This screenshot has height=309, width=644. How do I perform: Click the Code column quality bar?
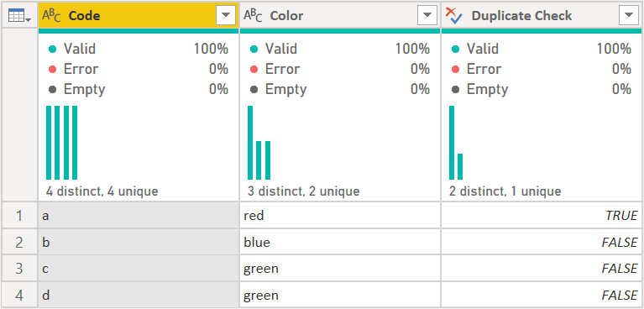(x=139, y=31)
